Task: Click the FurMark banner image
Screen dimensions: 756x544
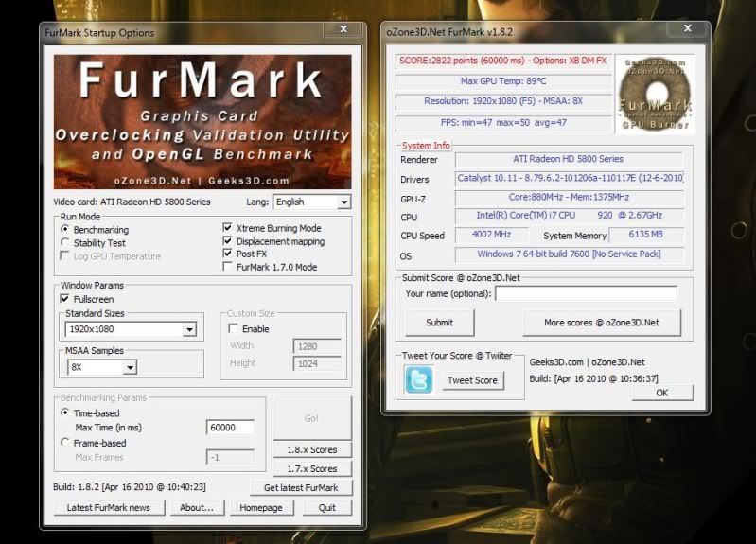Action: click(202, 122)
